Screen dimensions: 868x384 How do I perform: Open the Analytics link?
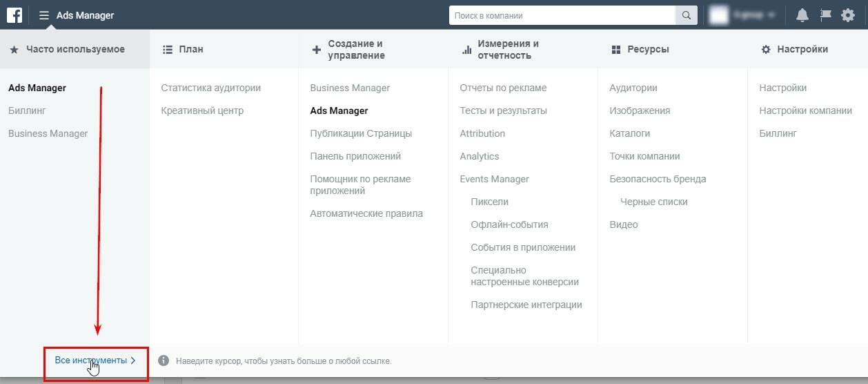[480, 156]
